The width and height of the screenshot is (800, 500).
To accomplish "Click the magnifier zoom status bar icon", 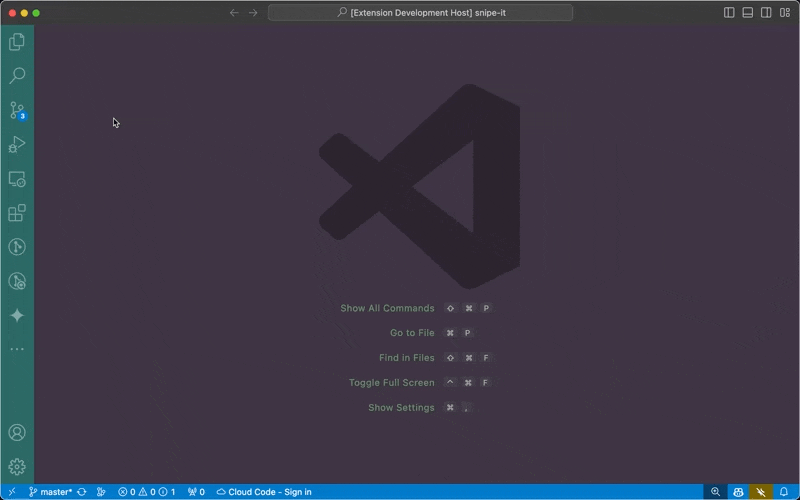I will click(715, 492).
